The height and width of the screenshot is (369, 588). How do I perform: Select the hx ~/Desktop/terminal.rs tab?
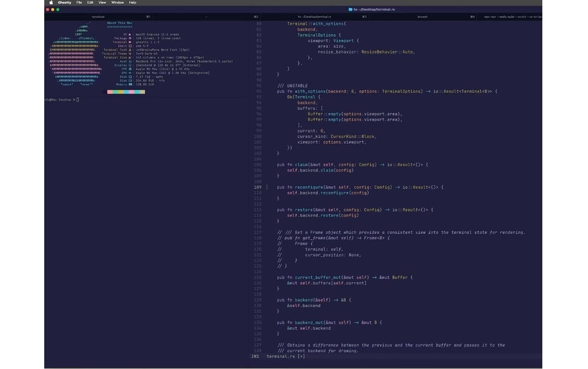[x=314, y=17]
